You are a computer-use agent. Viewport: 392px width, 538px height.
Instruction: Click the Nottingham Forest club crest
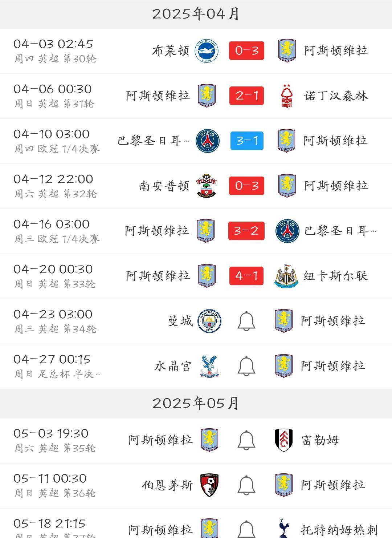(287, 96)
